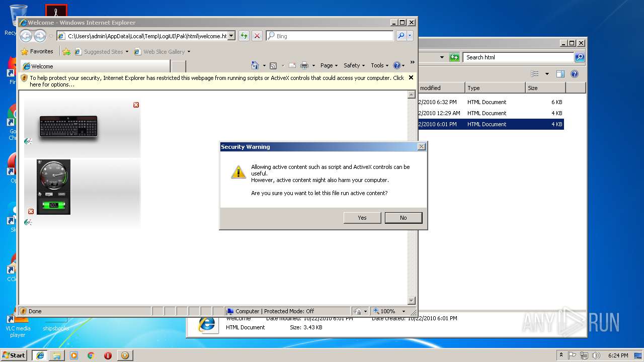Click the Protected Mode status zone text

pyautogui.click(x=275, y=311)
